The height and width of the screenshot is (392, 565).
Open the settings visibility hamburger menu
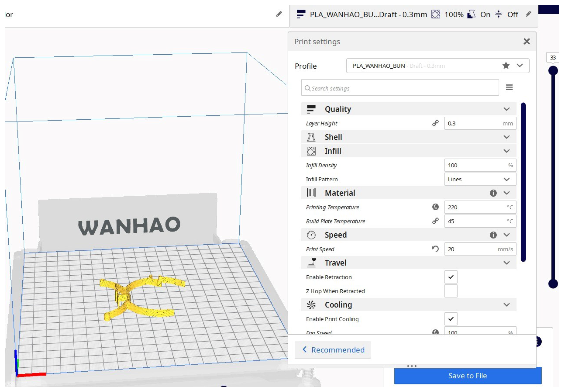click(x=509, y=87)
